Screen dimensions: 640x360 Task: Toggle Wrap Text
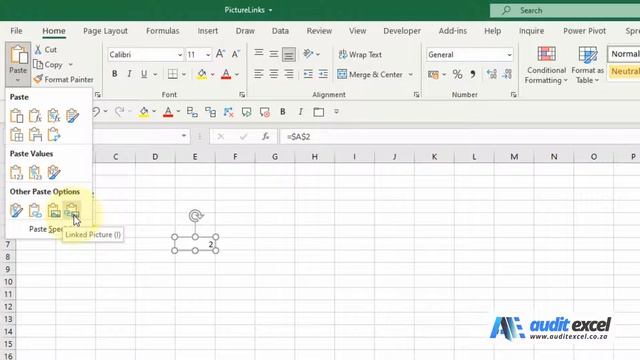coord(360,54)
